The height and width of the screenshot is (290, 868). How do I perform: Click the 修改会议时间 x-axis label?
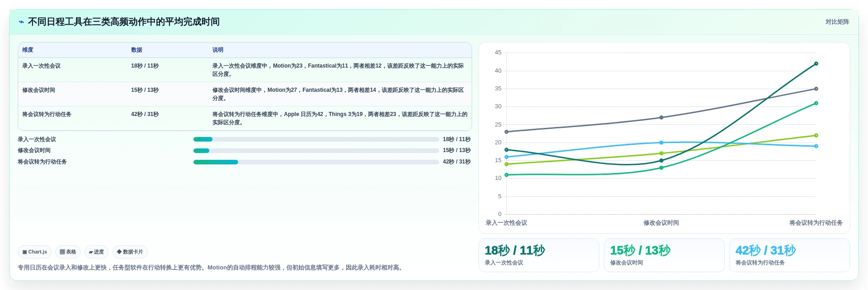click(661, 223)
